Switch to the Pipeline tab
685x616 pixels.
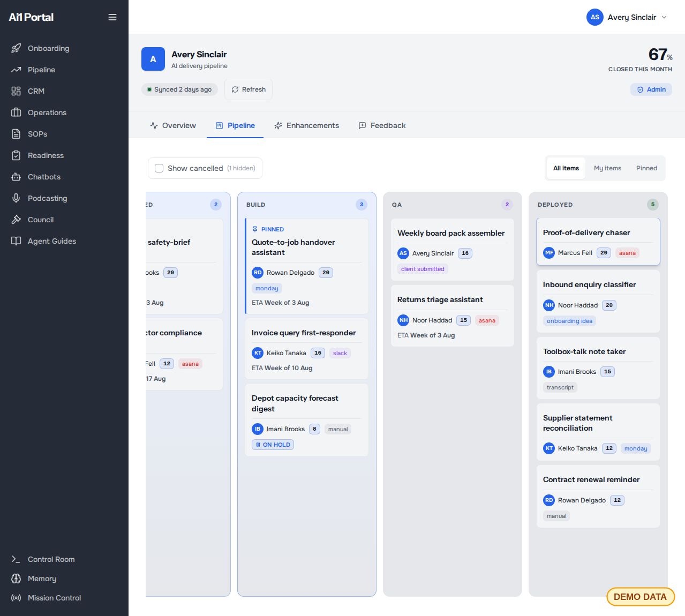(x=235, y=125)
